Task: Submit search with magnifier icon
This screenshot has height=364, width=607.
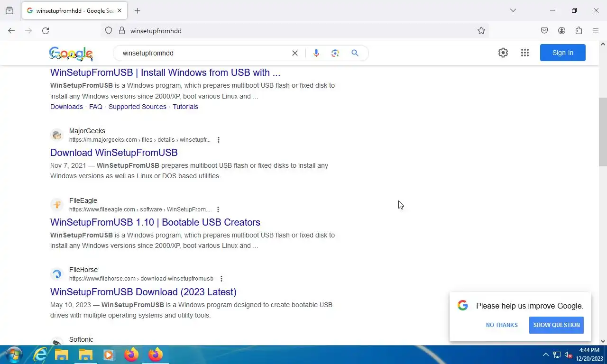Action: point(355,53)
